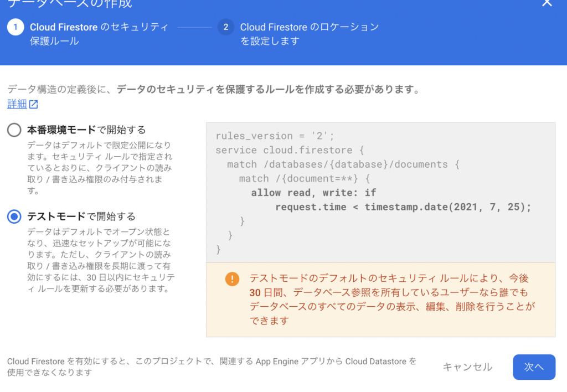Click the テストモード warning message text
This screenshot has width=567, height=392.
[392, 300]
